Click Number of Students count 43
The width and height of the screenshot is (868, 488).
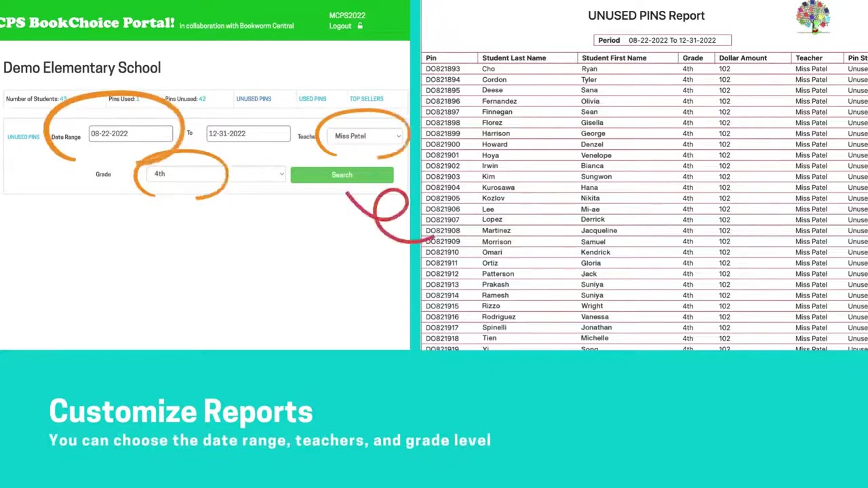pyautogui.click(x=63, y=99)
